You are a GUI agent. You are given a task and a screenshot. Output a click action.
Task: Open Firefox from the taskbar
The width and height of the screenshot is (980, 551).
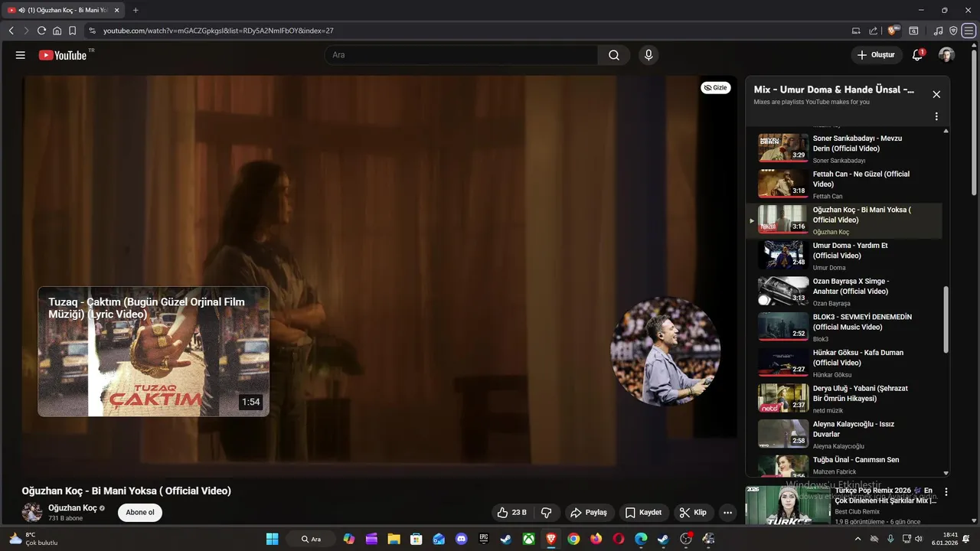[596, 539]
